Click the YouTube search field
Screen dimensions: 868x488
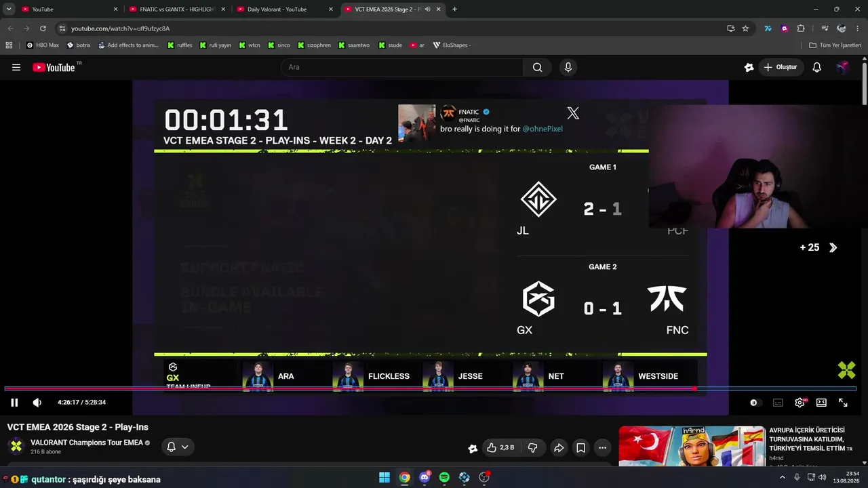point(401,67)
